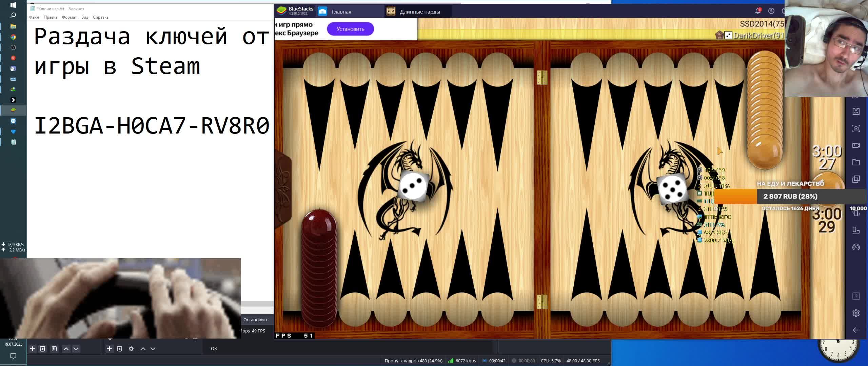Click the red stack of checkers
Screen dimensions: 868x366
319,268
